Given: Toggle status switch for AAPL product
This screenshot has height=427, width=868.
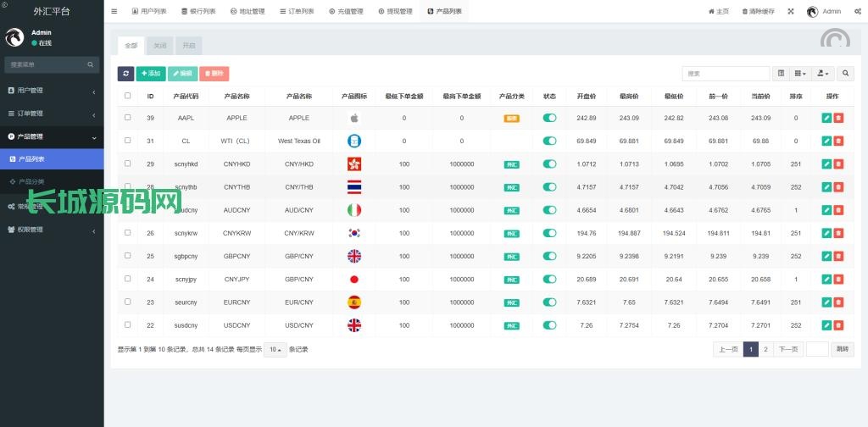Looking at the screenshot, I should click(x=549, y=118).
